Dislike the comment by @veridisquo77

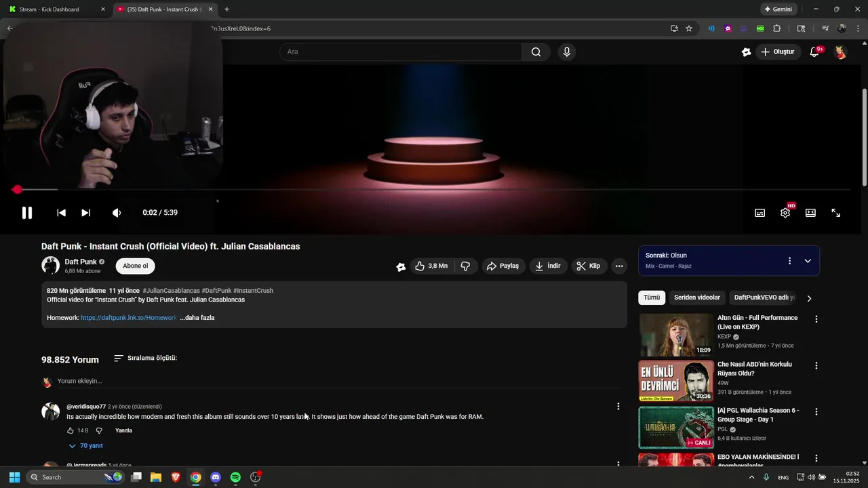(99, 430)
